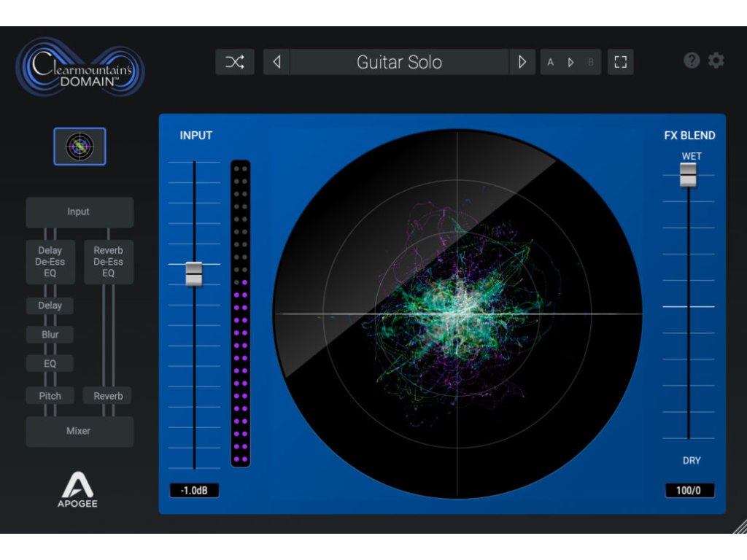This screenshot has width=747, height=560.
Task: Open the Guitar Solo preset name selector
Action: [x=399, y=62]
